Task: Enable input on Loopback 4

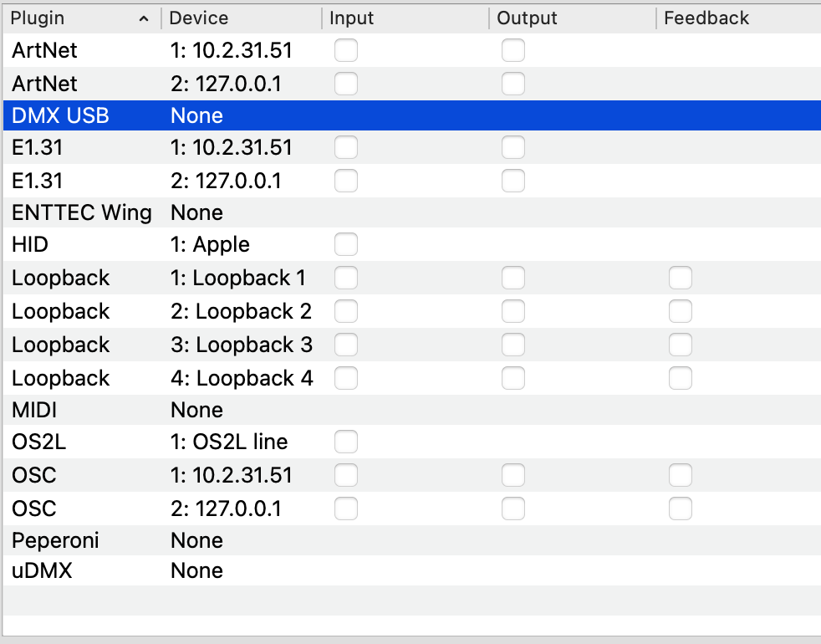Action: click(x=345, y=378)
